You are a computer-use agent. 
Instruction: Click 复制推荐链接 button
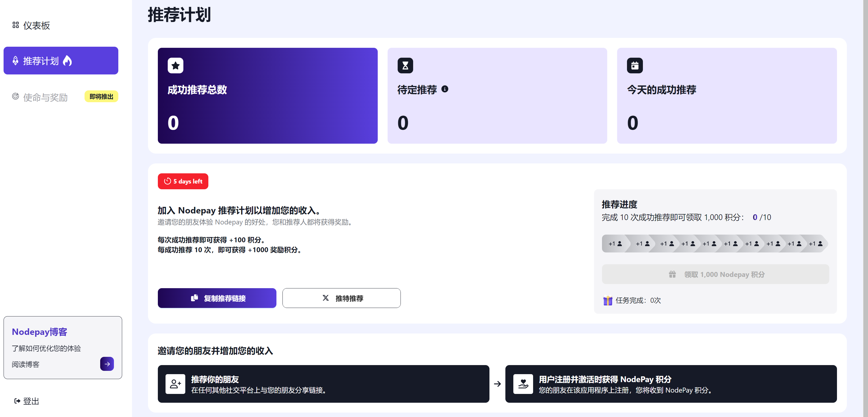217,298
